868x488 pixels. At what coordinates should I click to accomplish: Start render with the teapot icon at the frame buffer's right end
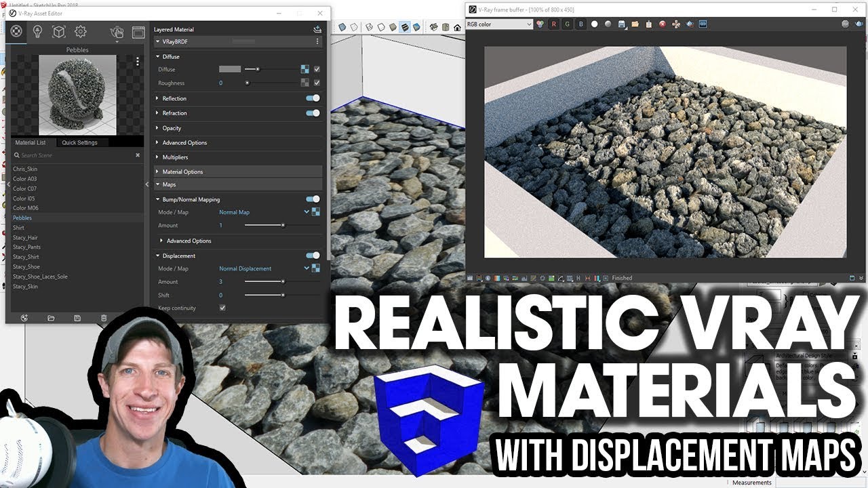(859, 24)
